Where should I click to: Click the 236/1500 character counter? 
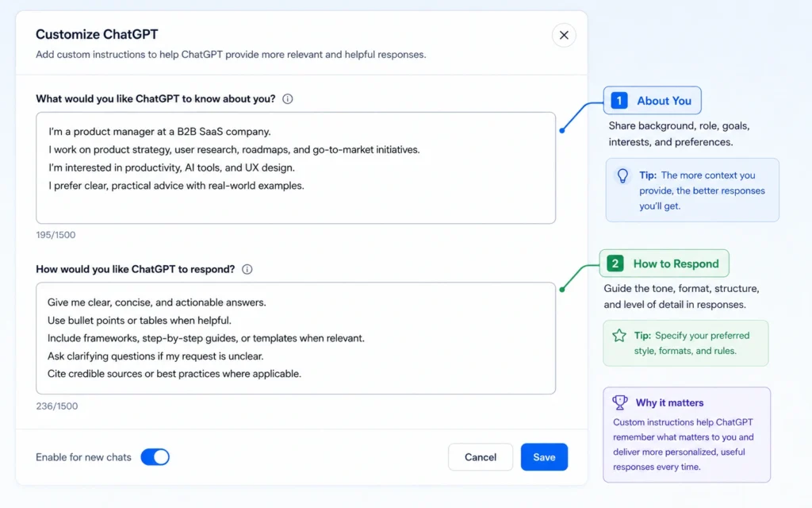57,406
